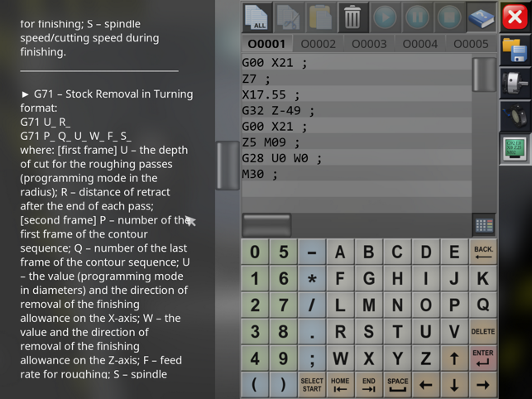The image size is (532, 399).
Task: Click the trash can delete icon
Action: click(x=352, y=17)
